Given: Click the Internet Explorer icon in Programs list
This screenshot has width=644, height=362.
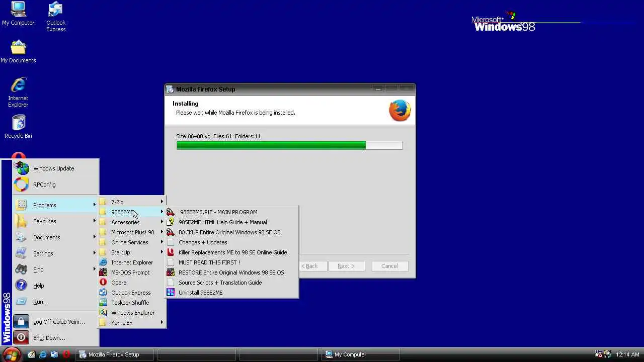Looking at the screenshot, I should tap(103, 262).
